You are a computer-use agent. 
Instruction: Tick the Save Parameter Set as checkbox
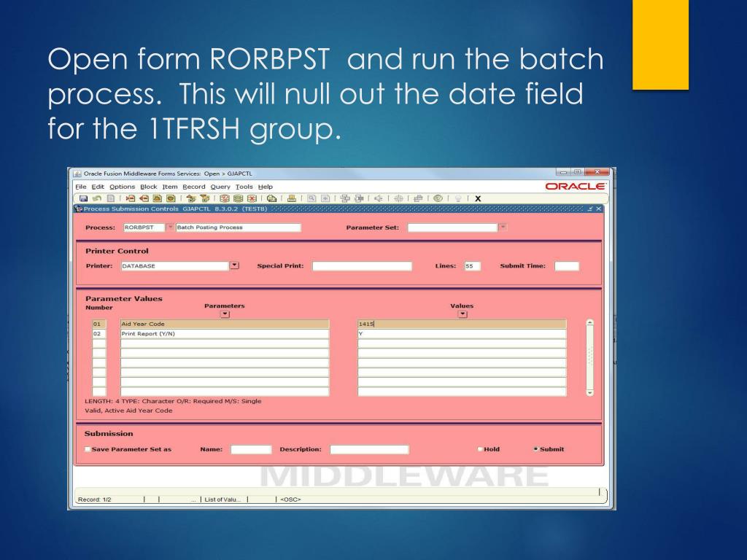pyautogui.click(x=88, y=449)
